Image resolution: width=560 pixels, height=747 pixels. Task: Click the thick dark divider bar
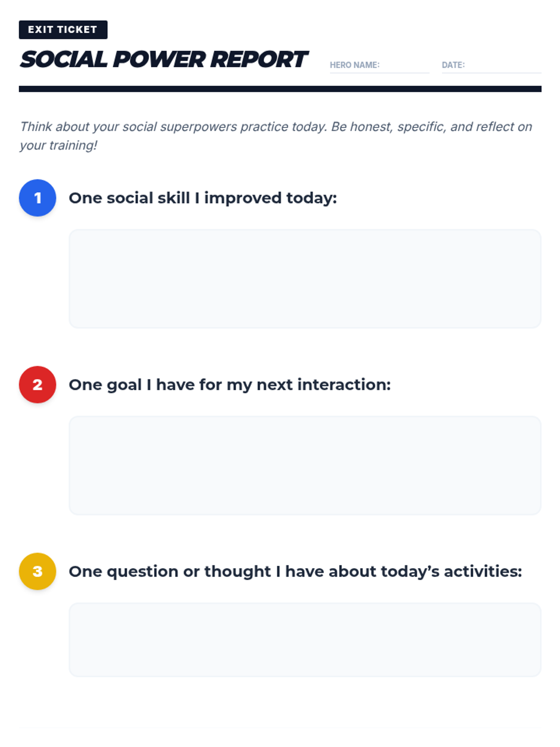(280, 89)
